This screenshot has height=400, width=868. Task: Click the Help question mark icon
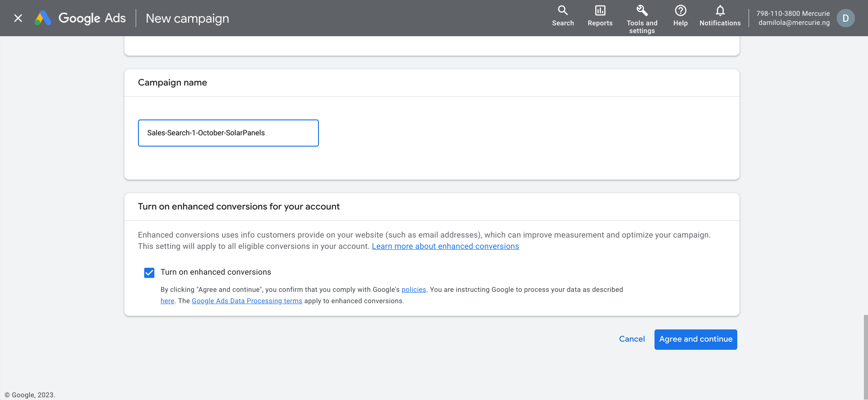pos(680,10)
